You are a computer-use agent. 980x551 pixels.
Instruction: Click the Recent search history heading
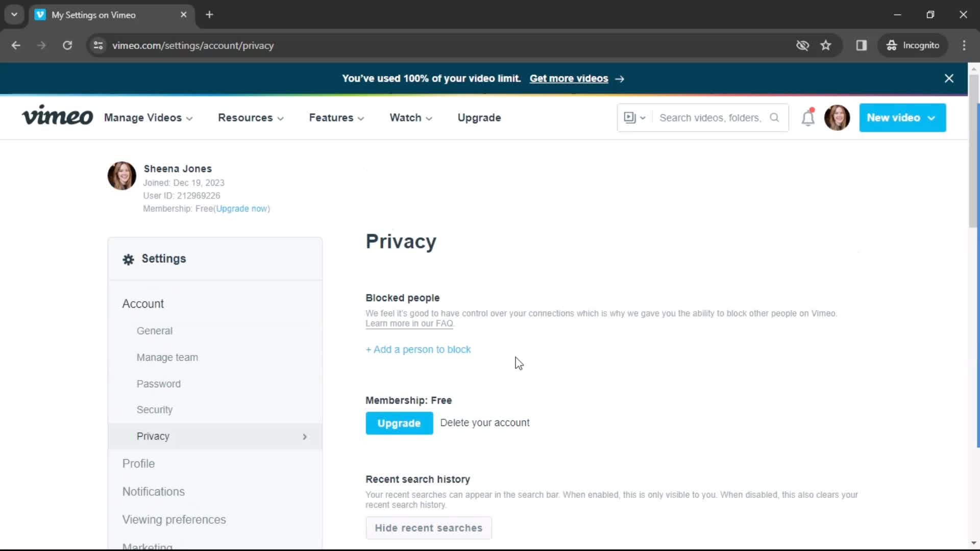click(x=418, y=479)
